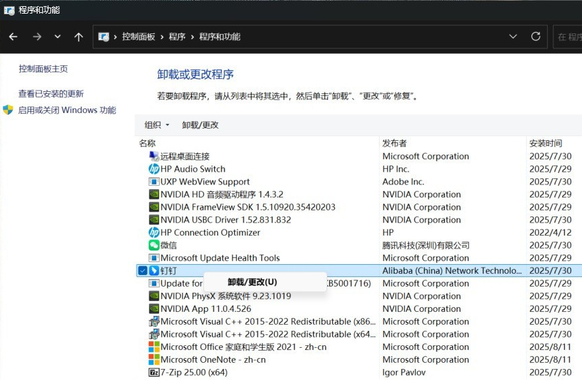Click NVIDIA HD 音频驱动程序 icon
The width and height of the screenshot is (582, 380).
(154, 194)
